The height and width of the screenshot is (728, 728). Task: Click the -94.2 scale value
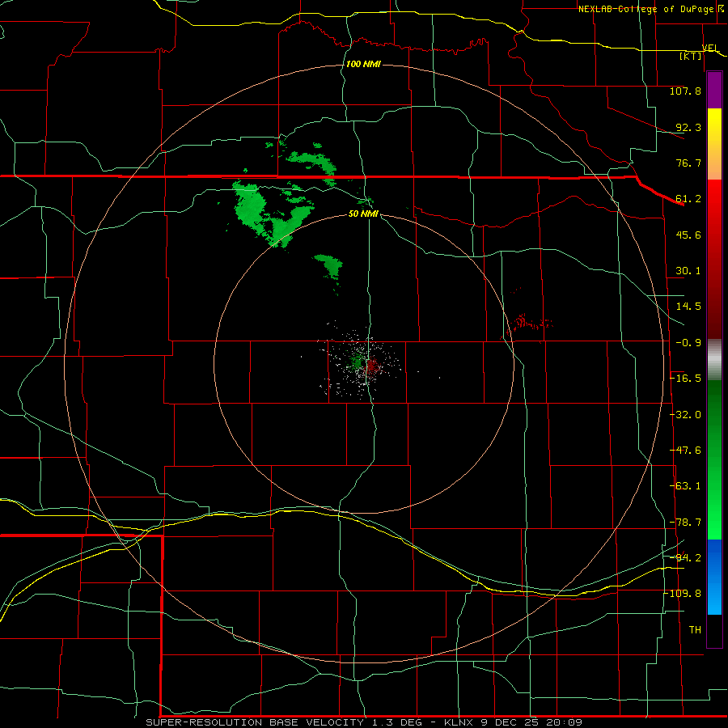[685, 558]
